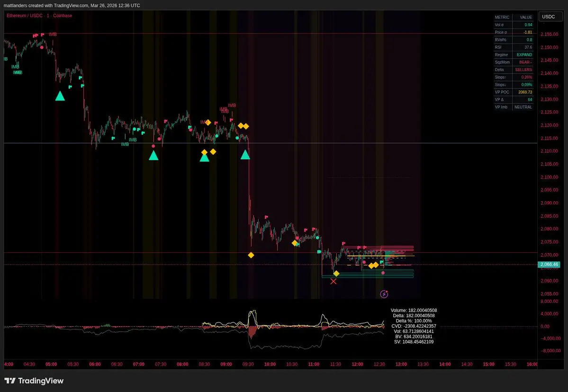
Task: Click the 2,085.00 price axis label
Action: (x=549, y=216)
